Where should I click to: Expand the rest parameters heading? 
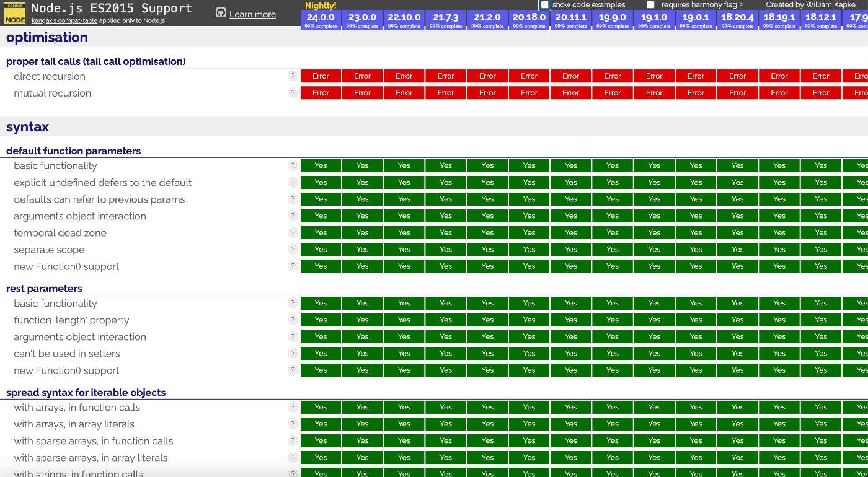coord(44,288)
